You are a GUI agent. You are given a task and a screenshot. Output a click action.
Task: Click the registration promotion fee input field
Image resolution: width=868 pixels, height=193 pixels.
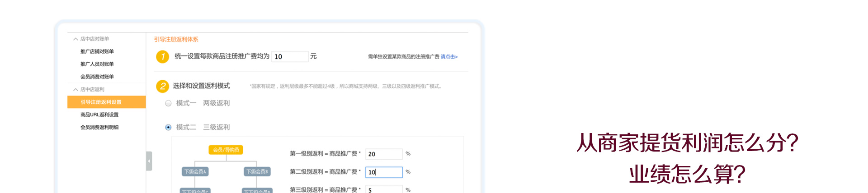click(290, 57)
